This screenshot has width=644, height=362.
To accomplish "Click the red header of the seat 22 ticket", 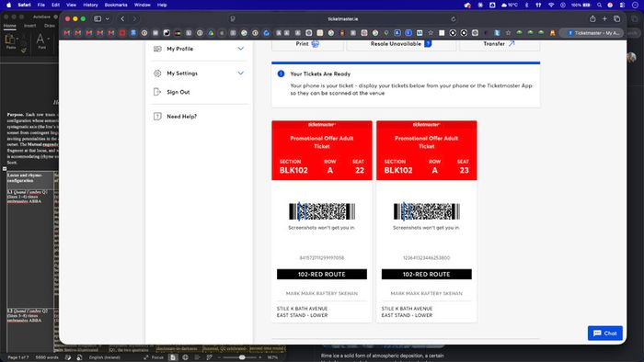I will tap(322, 150).
